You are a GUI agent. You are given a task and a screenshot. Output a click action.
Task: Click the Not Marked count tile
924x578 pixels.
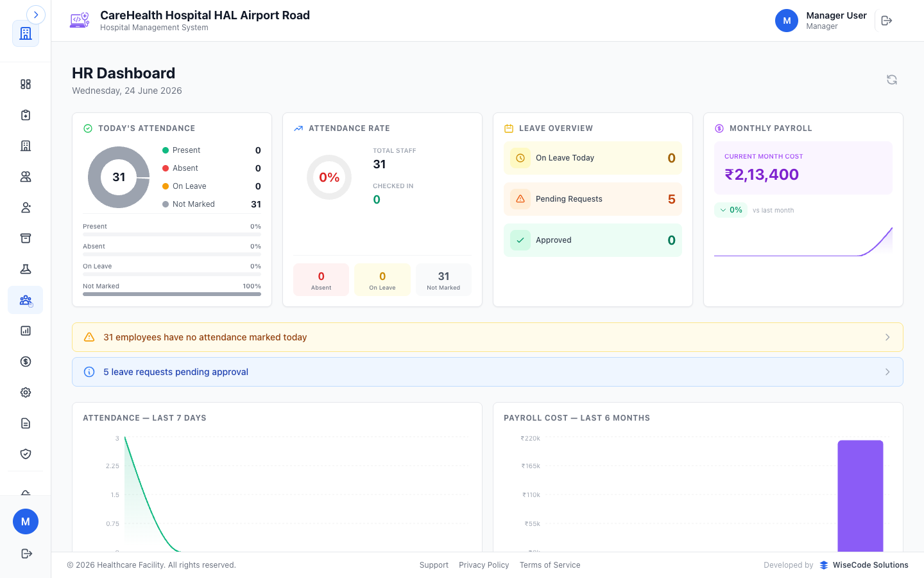(443, 280)
